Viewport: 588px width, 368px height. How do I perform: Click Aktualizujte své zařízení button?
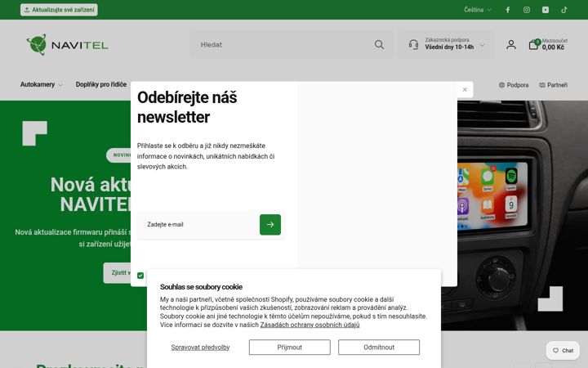[x=59, y=10]
